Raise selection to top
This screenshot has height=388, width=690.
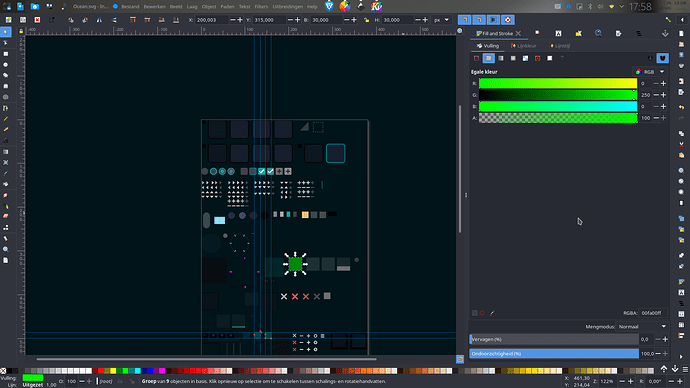[132, 20]
